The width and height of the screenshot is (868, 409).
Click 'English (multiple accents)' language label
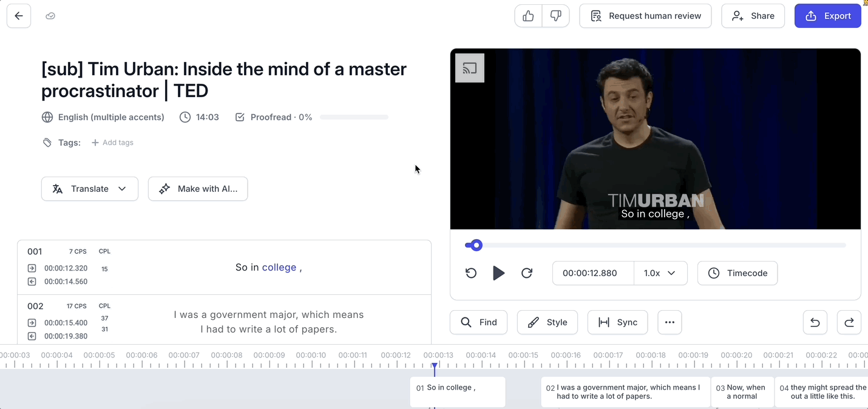[111, 117]
